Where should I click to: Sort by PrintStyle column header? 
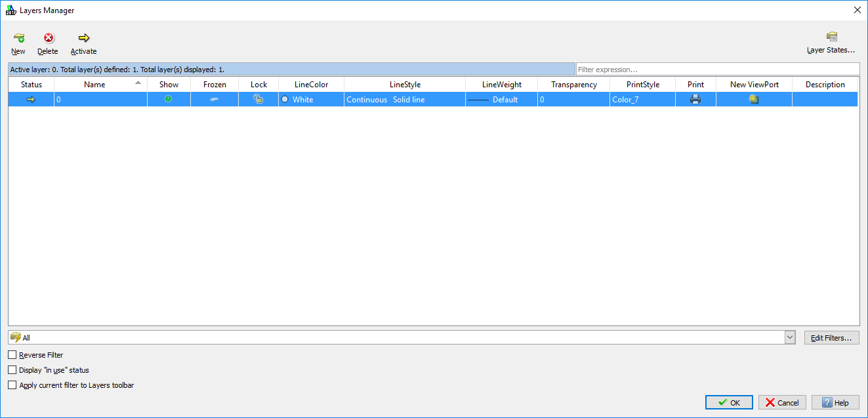[x=642, y=85]
